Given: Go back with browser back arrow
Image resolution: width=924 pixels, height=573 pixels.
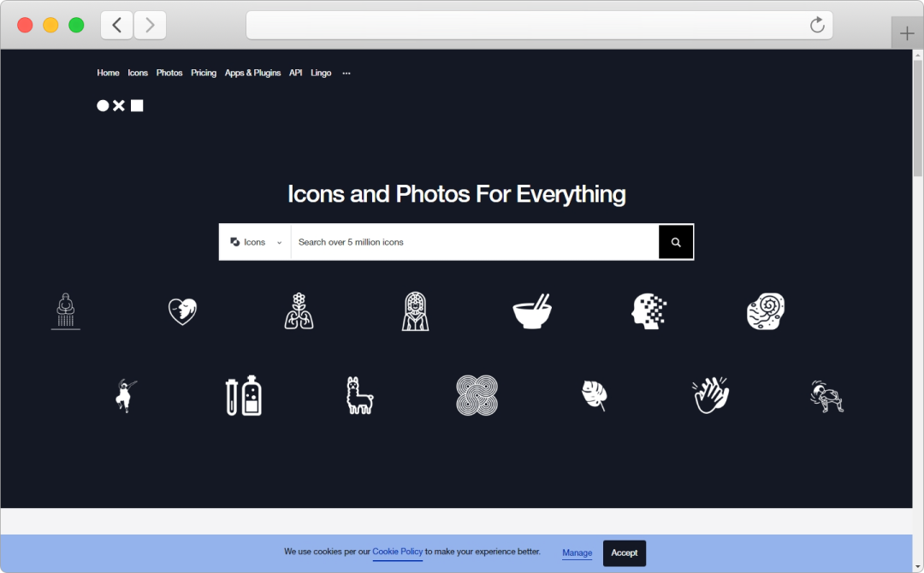Looking at the screenshot, I should (116, 25).
